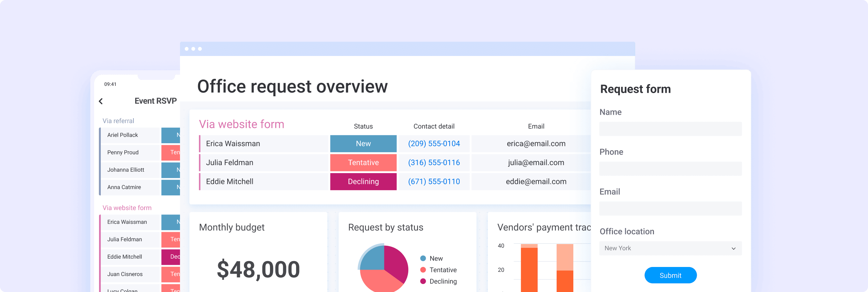The width and height of the screenshot is (868, 292).
Task: Open the Office location dropdown
Action: (670, 248)
